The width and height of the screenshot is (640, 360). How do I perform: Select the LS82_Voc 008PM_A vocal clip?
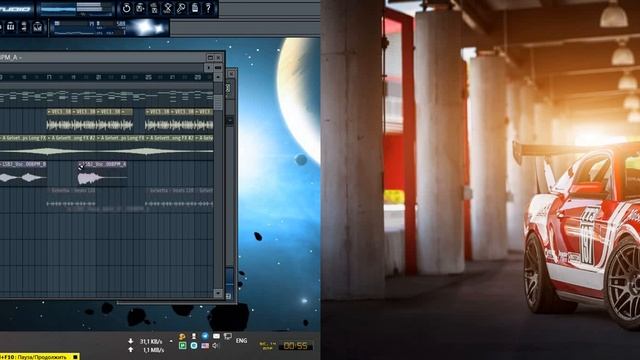(102, 173)
